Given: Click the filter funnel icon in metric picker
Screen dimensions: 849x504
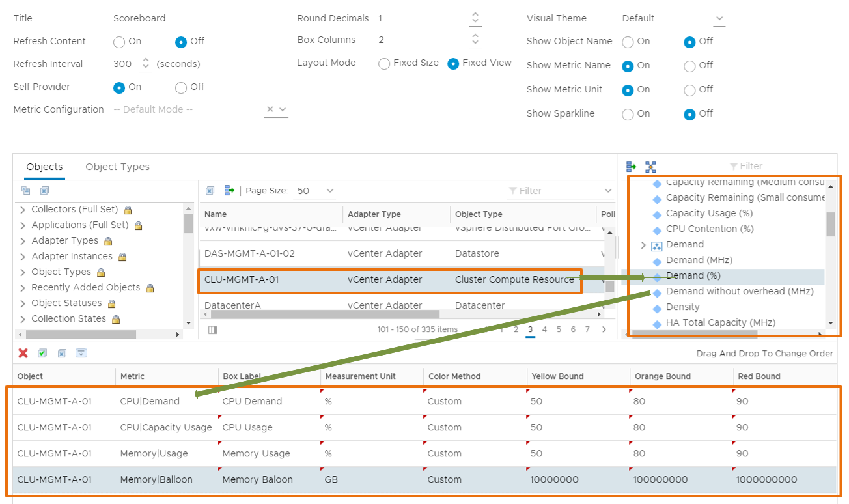Looking at the screenshot, I should pyautogui.click(x=734, y=167).
